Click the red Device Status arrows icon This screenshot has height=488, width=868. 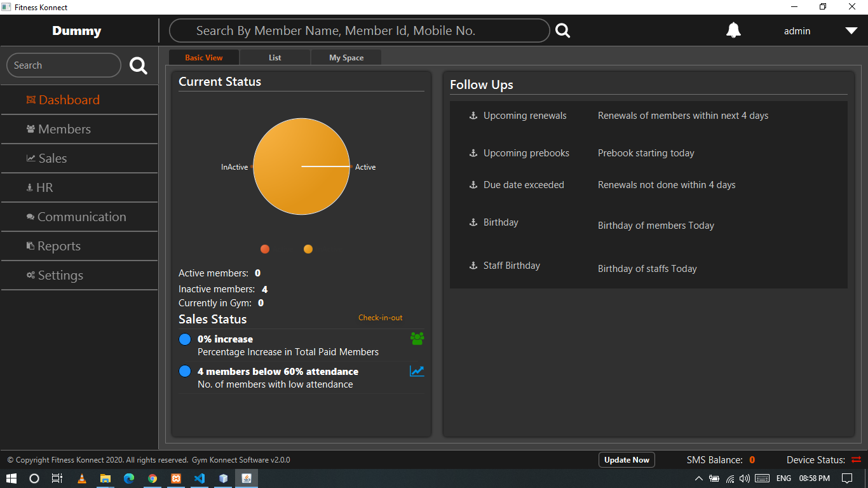tap(856, 459)
